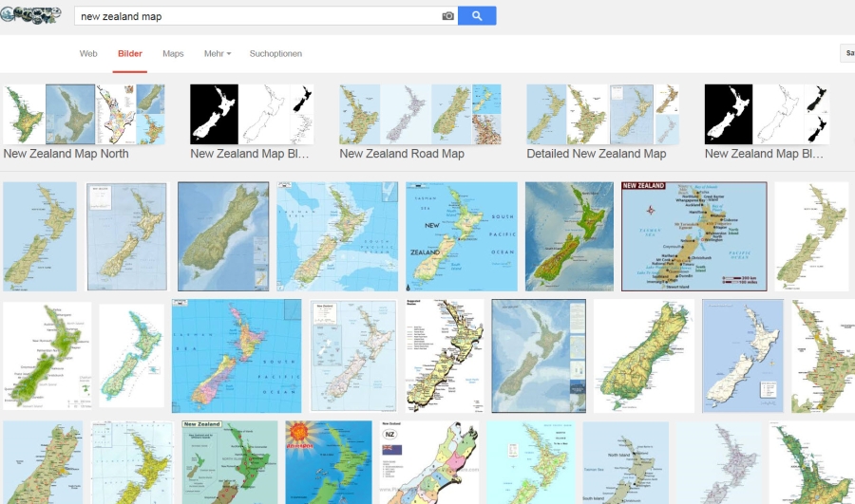Viewport: 855px width, 504px height.
Task: Open the Google doodle logo
Action: (x=30, y=15)
